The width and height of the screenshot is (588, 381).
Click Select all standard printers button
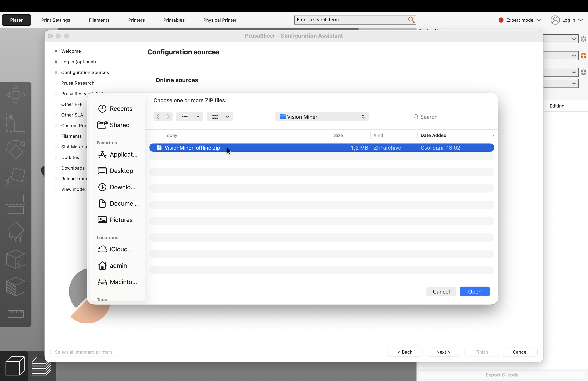pyautogui.click(x=84, y=352)
